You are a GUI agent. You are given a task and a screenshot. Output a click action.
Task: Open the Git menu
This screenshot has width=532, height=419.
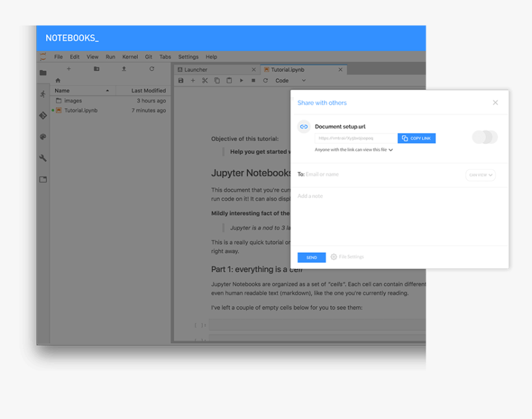[148, 57]
